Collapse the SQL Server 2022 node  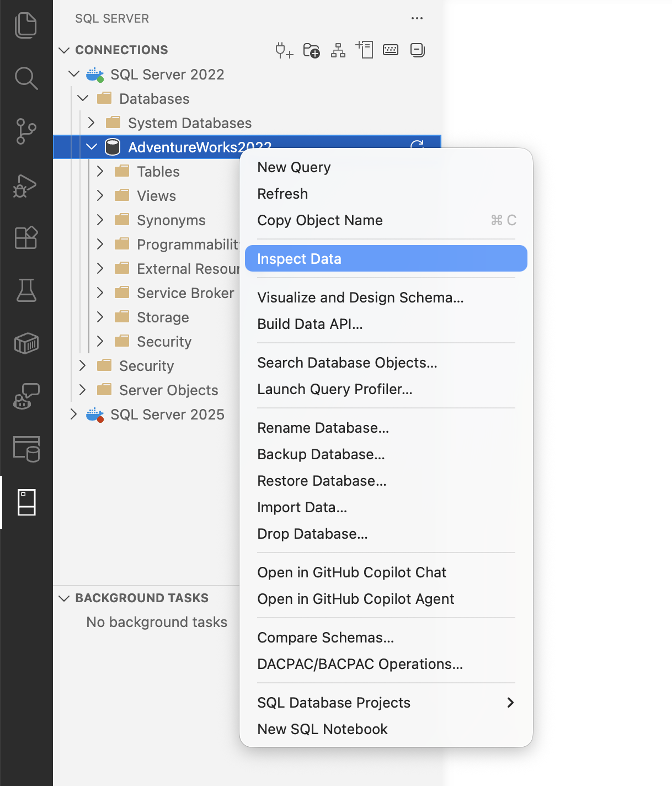pyautogui.click(x=74, y=73)
